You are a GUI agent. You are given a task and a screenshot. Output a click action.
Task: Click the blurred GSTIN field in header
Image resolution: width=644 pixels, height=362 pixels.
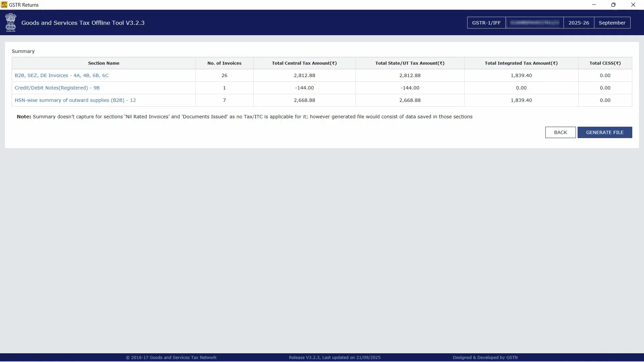click(x=534, y=23)
